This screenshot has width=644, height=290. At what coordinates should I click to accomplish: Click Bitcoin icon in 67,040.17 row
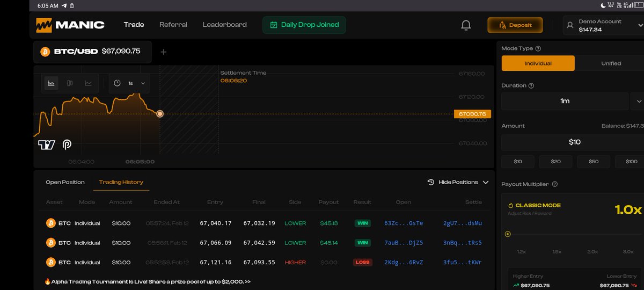51,223
